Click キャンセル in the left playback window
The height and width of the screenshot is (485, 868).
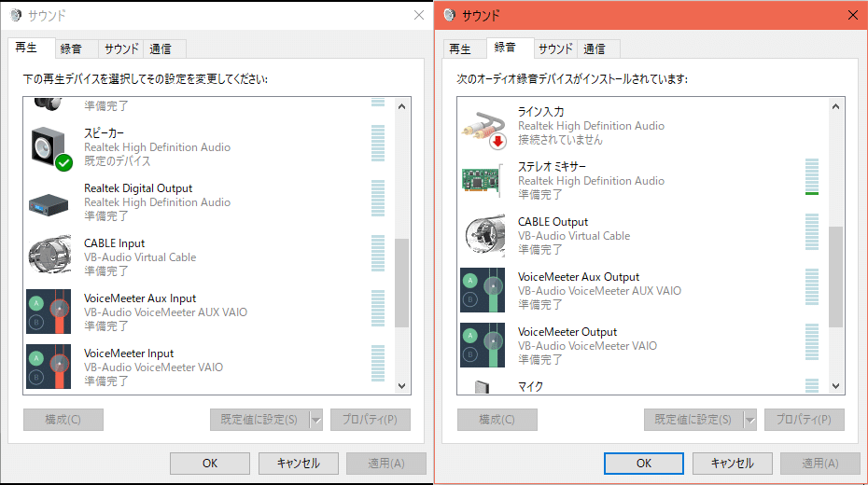[x=299, y=464]
